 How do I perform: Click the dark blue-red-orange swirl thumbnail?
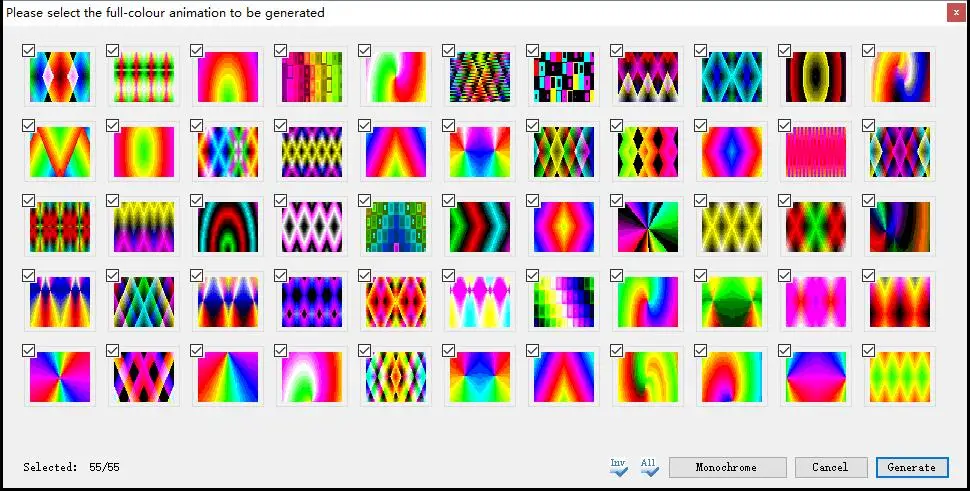[x=900, y=227]
